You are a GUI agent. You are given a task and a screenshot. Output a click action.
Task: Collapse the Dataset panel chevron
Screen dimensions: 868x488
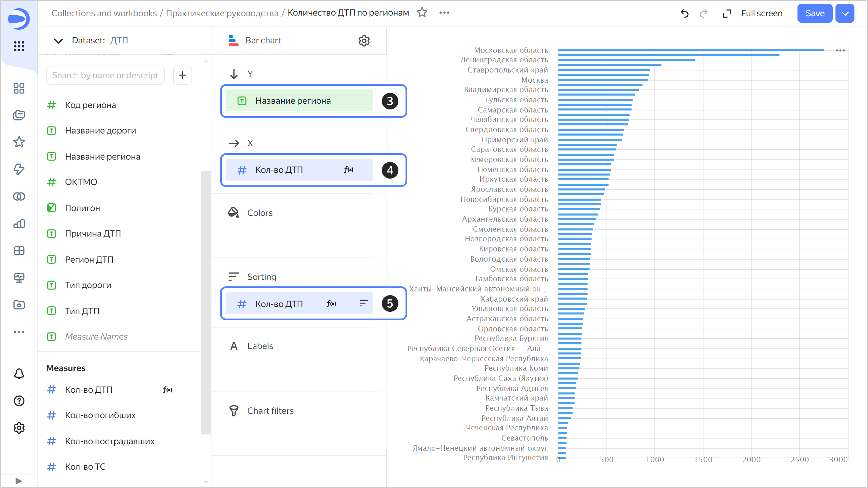58,41
